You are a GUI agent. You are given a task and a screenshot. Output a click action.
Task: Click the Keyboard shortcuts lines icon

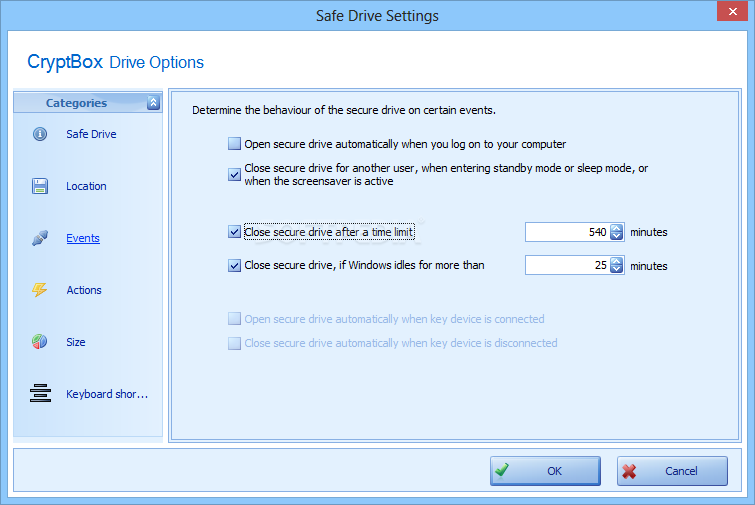point(40,393)
